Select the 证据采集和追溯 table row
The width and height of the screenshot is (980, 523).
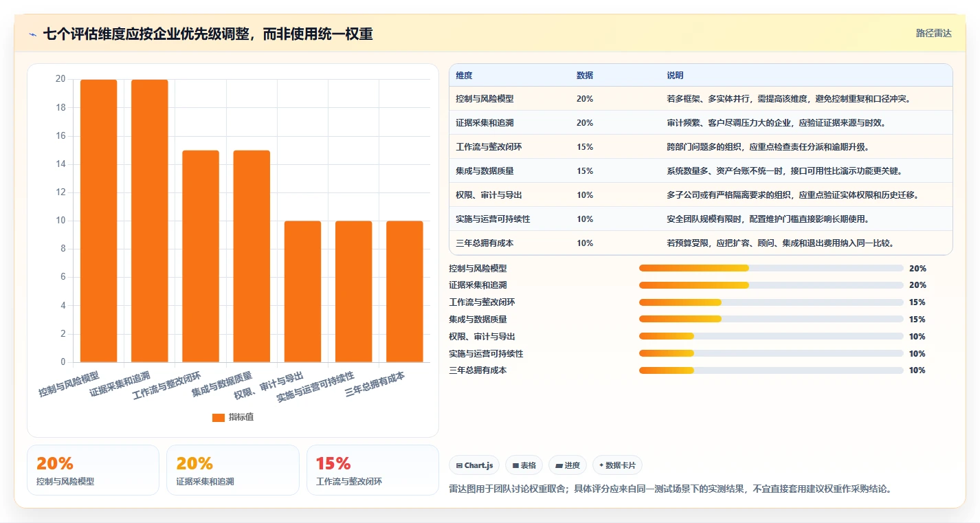700,123
